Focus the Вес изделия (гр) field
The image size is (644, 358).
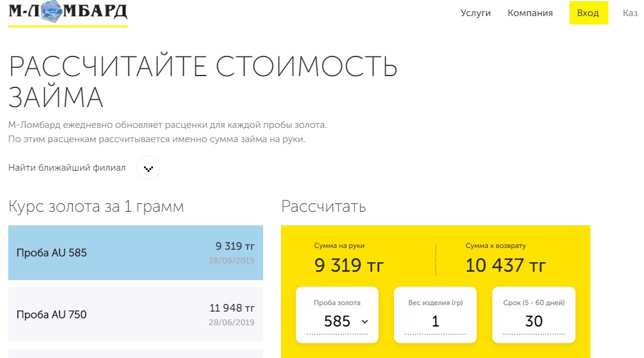pos(435,321)
